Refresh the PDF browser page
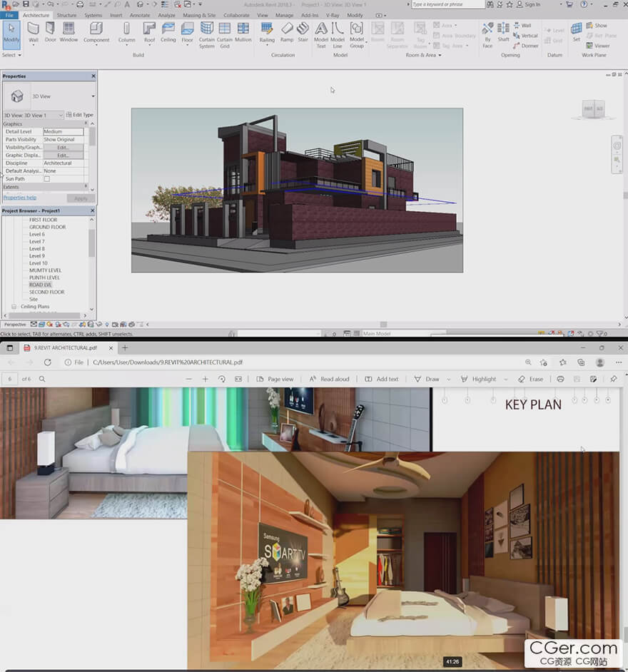 pos(48,362)
